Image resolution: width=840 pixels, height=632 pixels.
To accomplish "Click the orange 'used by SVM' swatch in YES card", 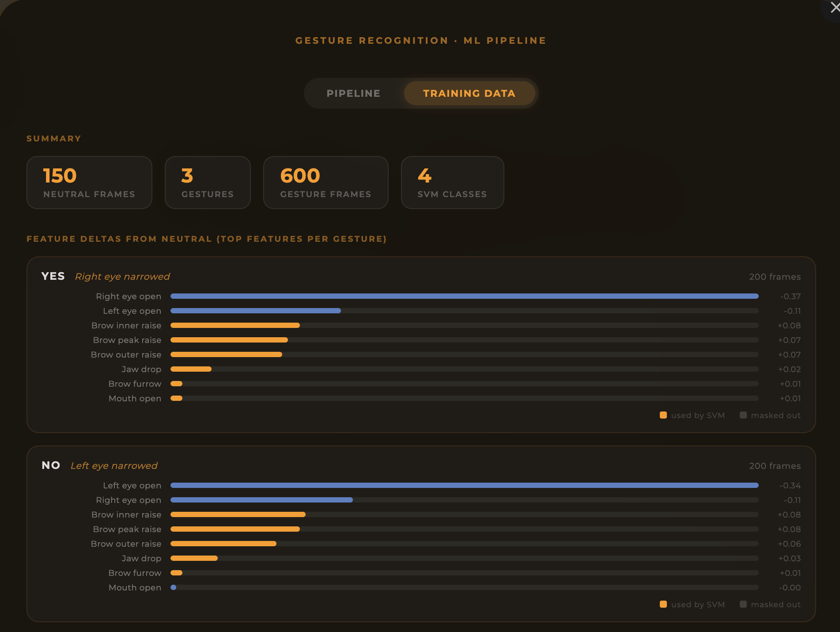I will (x=663, y=415).
